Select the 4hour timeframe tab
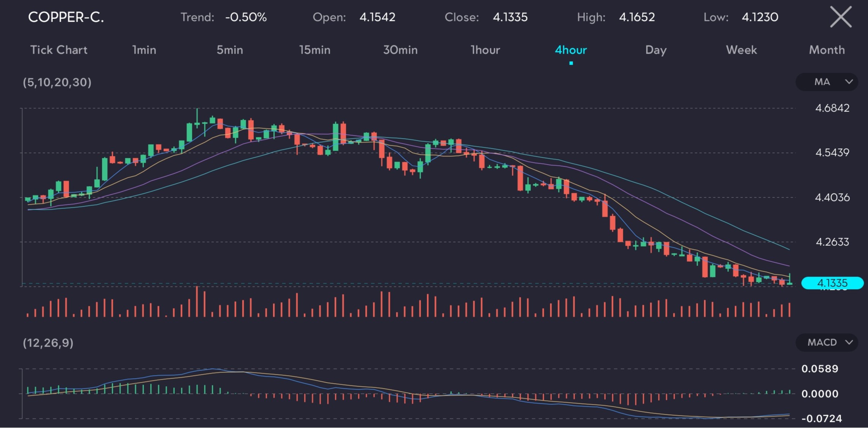Image resolution: width=868 pixels, height=428 pixels. point(571,50)
